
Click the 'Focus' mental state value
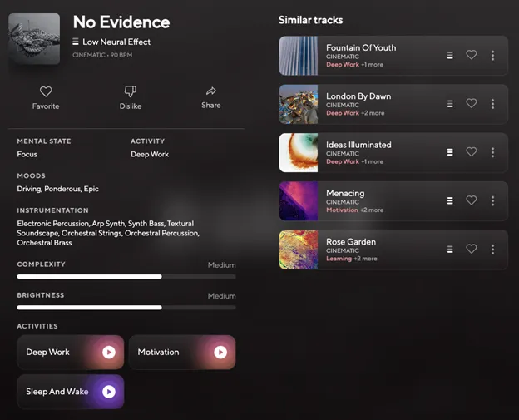(x=27, y=154)
